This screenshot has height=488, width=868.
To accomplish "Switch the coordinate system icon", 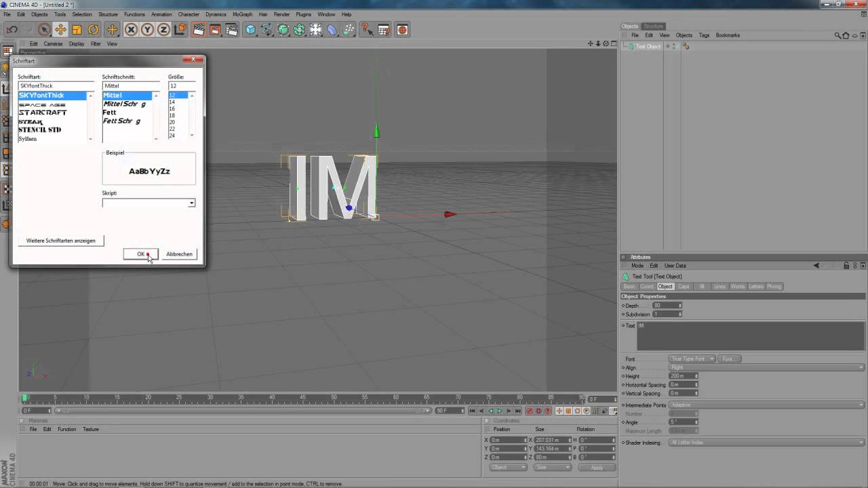I will coord(180,30).
